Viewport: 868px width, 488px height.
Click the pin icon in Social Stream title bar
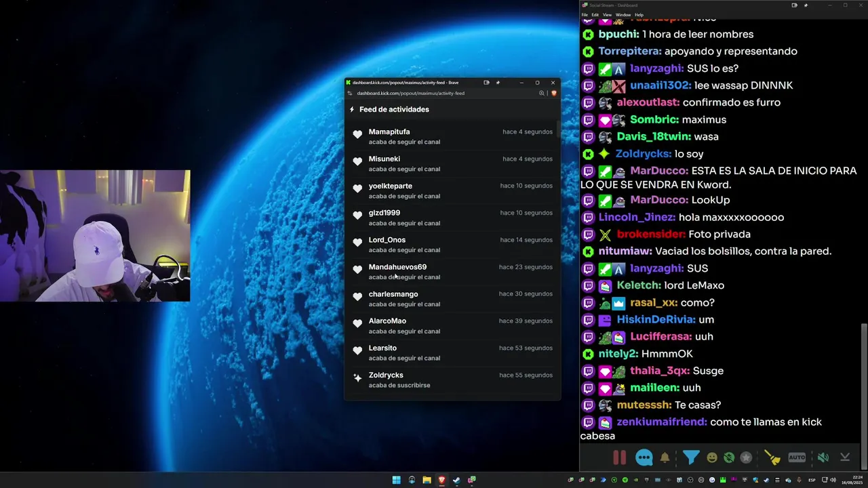[x=806, y=5]
